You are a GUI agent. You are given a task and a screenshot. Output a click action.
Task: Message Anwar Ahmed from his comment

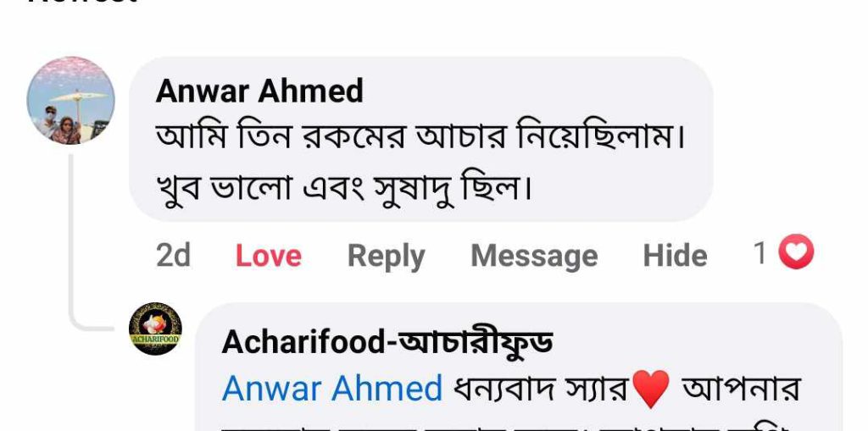(534, 257)
